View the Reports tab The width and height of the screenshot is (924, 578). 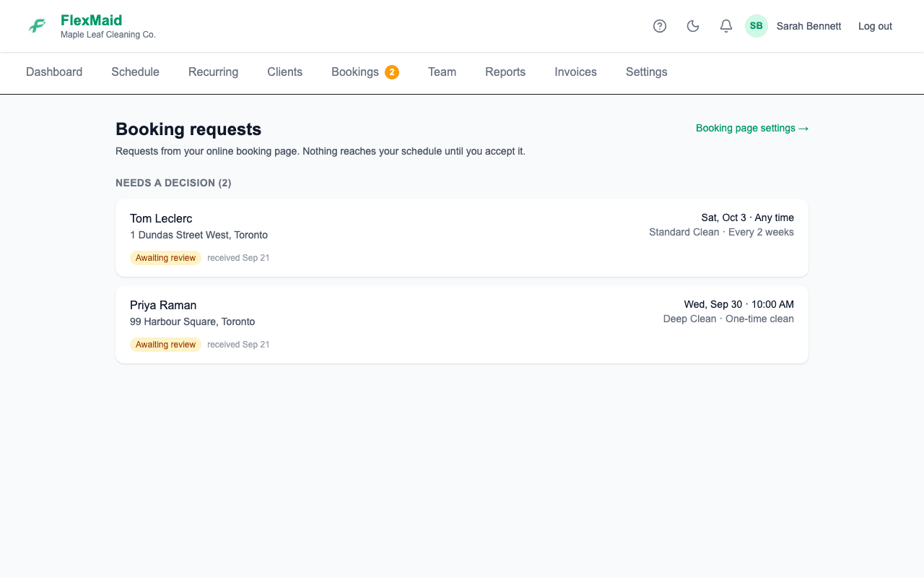point(505,72)
